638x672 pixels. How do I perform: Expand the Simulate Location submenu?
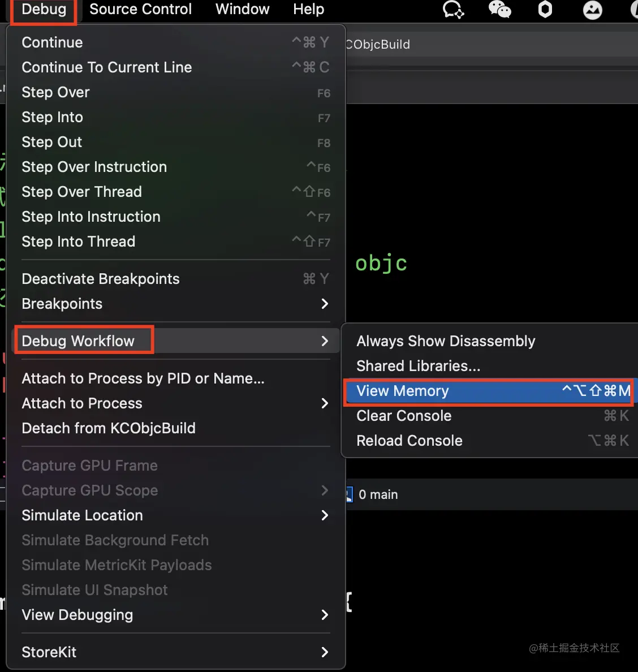tap(176, 515)
